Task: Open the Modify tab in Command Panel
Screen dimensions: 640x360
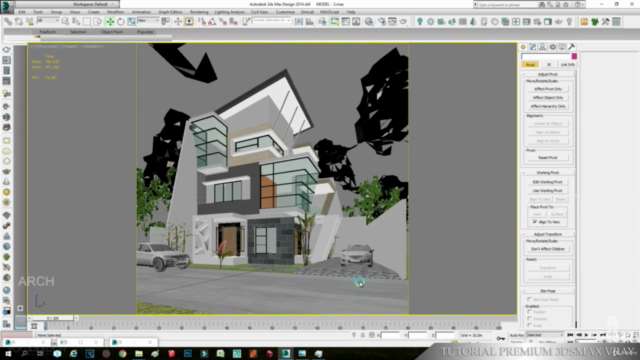Action: tap(533, 47)
